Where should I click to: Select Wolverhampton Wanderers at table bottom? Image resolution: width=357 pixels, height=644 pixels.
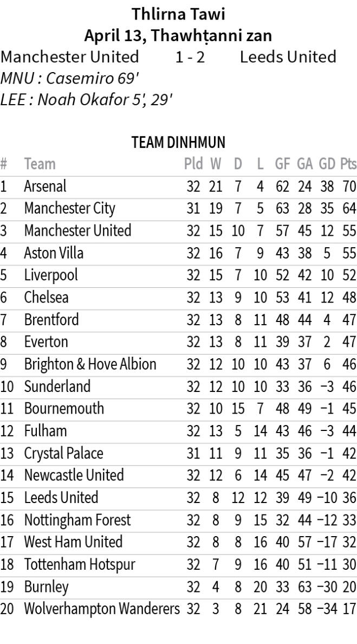pos(102,609)
